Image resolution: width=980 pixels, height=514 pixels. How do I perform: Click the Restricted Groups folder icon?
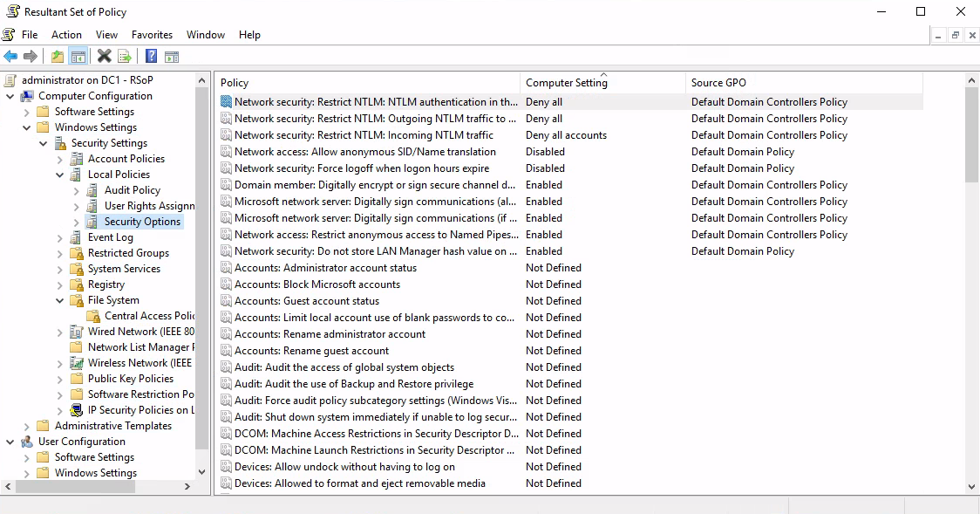pos(76,252)
